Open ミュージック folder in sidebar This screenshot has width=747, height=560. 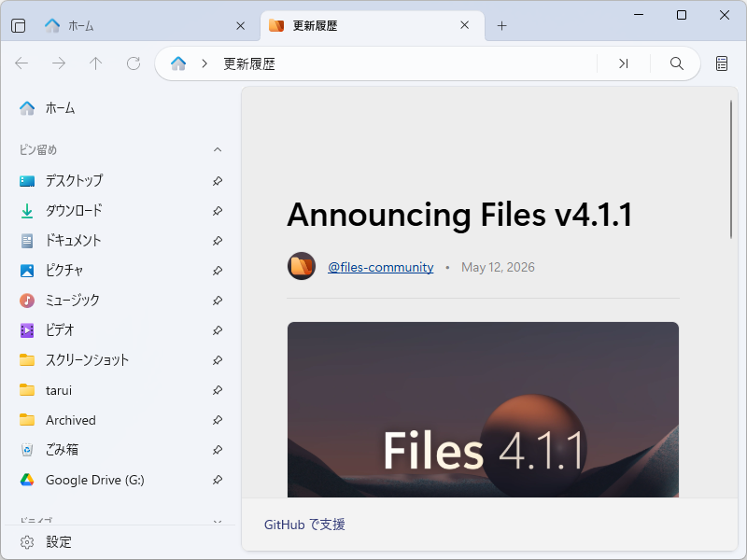tap(122, 301)
